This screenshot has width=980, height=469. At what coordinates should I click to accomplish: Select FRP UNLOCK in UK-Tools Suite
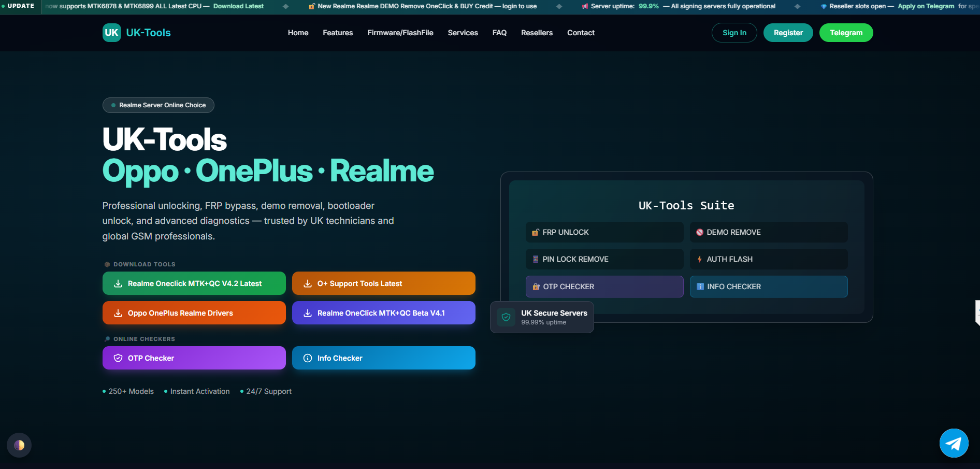[604, 232]
